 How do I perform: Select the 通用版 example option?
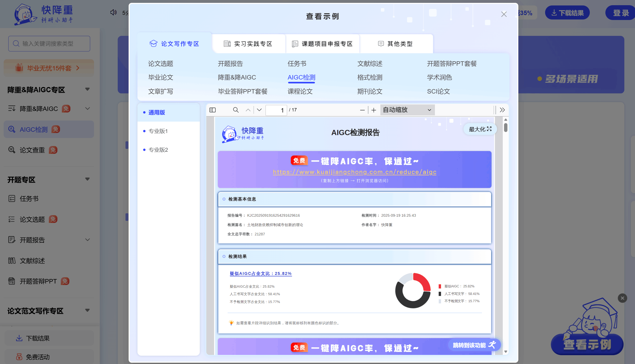tap(157, 112)
